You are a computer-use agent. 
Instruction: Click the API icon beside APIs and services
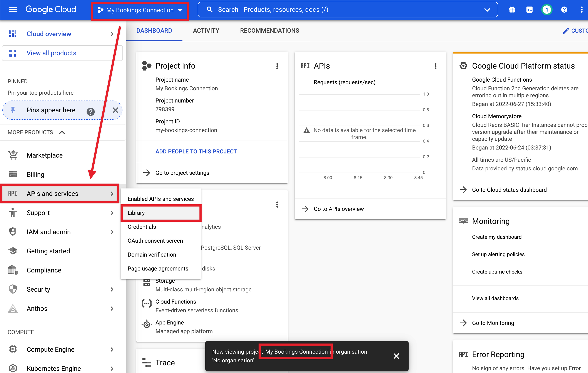(x=13, y=194)
